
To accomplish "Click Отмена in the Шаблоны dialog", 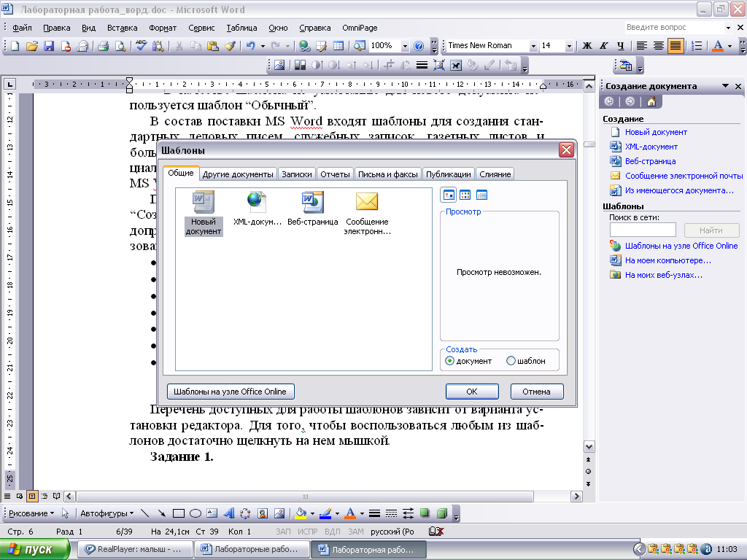I will [x=536, y=392].
